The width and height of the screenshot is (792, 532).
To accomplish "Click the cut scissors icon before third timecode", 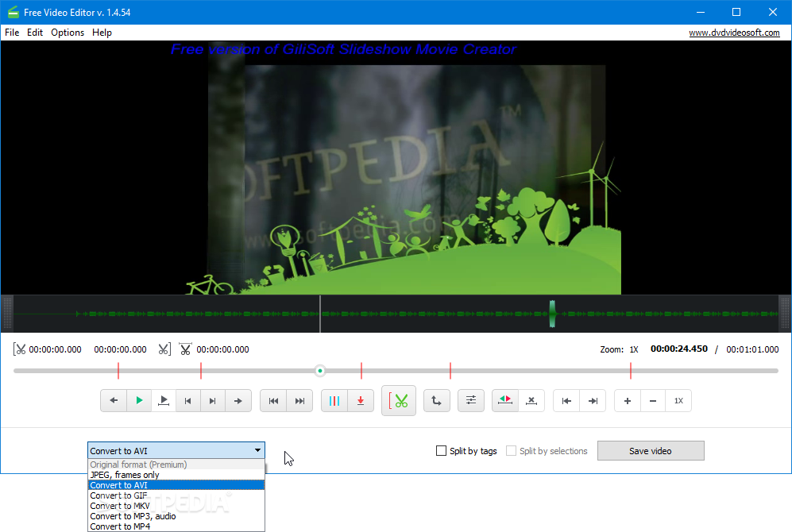I will pyautogui.click(x=185, y=349).
